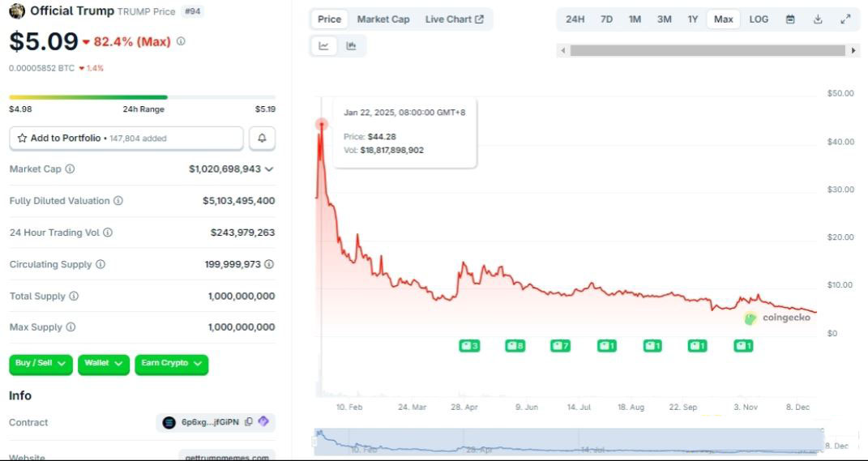
Task: Open the Live Chart link
Action: coord(454,19)
